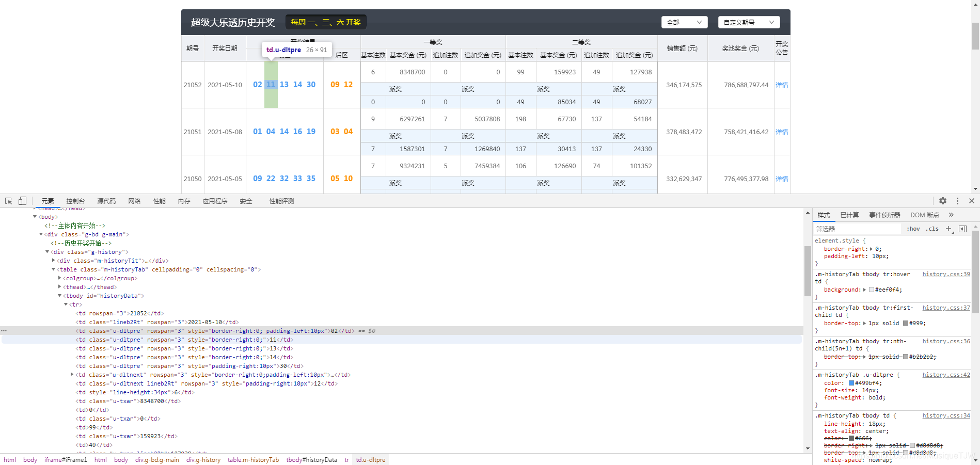Switch to the 网络 (Network) tab
The width and height of the screenshot is (980, 465).
[134, 201]
